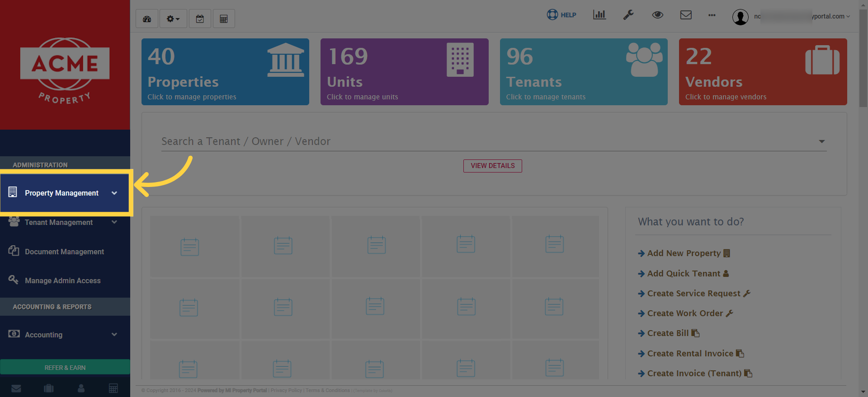The width and height of the screenshot is (868, 397).
Task: Click the Document Management files icon
Action: [x=14, y=251]
